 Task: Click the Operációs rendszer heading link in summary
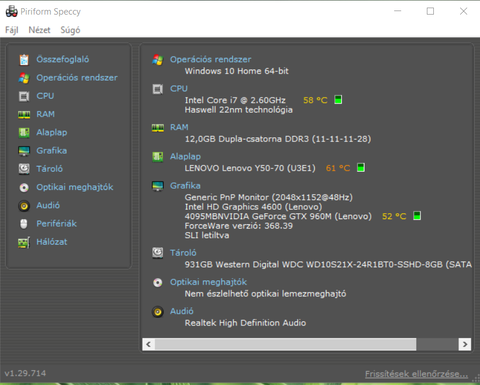(211, 59)
